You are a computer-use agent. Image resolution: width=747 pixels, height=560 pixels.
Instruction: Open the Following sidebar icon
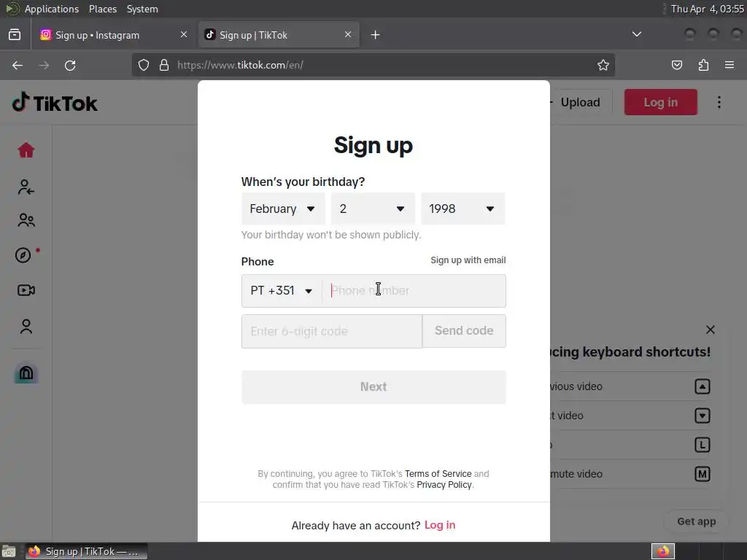[26, 187]
